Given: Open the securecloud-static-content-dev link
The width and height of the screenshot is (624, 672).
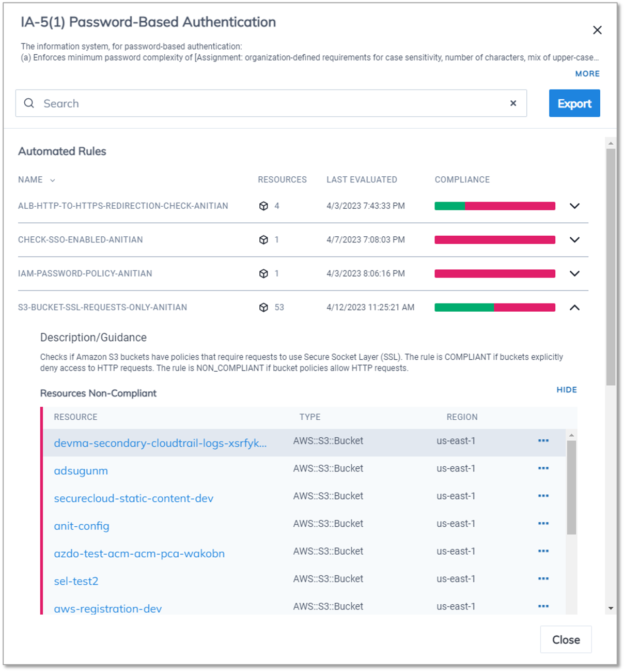Looking at the screenshot, I should 134,498.
